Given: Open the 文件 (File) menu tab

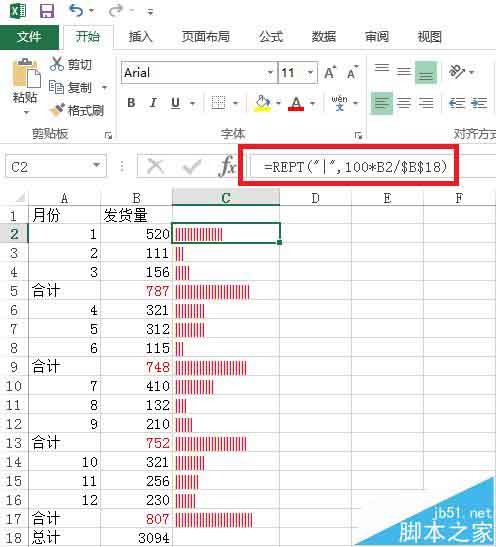Looking at the screenshot, I should 29,37.
